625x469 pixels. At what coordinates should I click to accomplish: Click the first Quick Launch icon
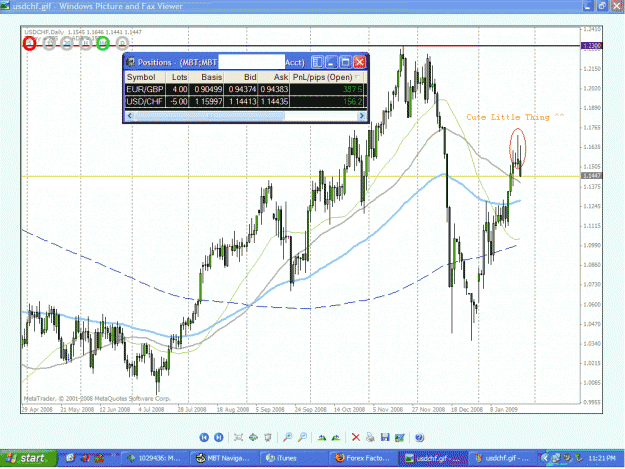click(70, 458)
